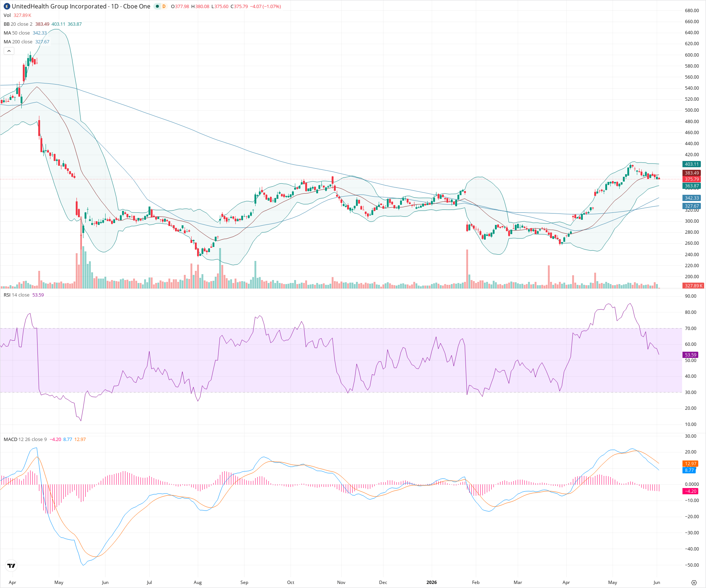Viewport: 706px width, 588px height.
Task: Click the 500.00 price scale label
Action: point(692,110)
